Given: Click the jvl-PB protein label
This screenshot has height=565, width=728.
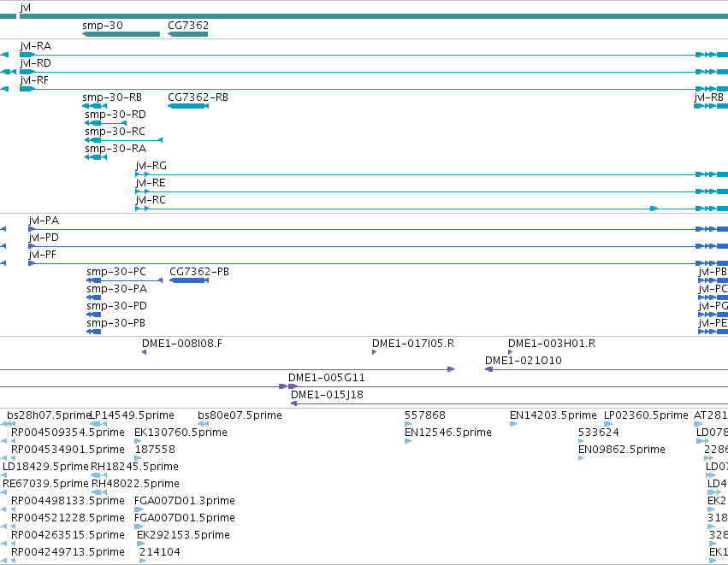Looking at the screenshot, I should [x=713, y=272].
